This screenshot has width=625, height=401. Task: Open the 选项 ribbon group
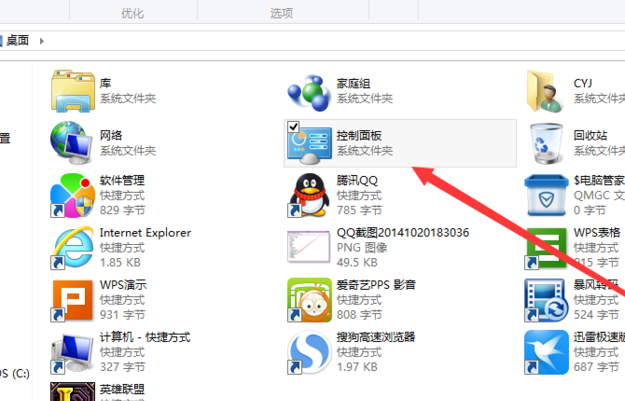(281, 13)
